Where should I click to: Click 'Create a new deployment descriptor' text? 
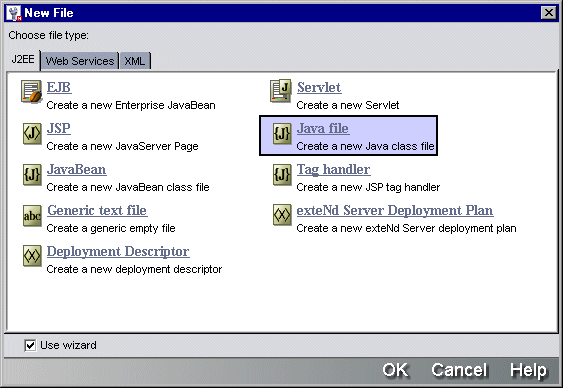(134, 269)
